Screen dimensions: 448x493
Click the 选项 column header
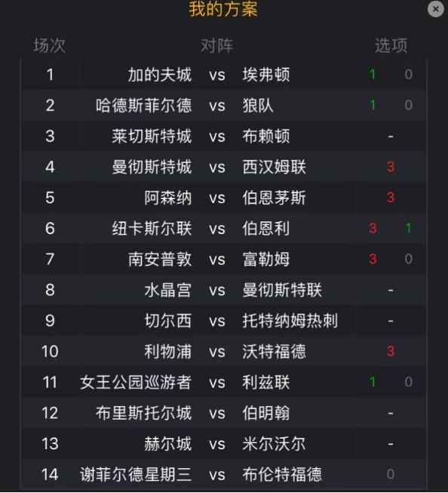point(391,45)
